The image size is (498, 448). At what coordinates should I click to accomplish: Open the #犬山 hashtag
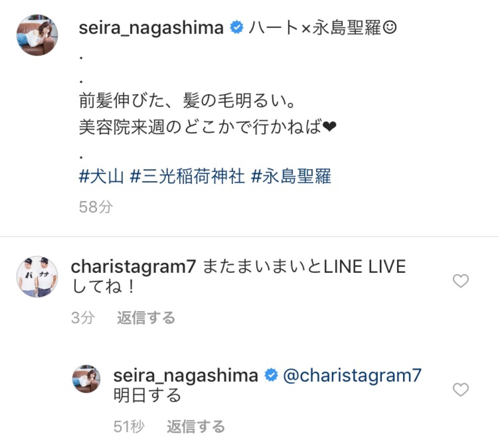[x=101, y=176]
